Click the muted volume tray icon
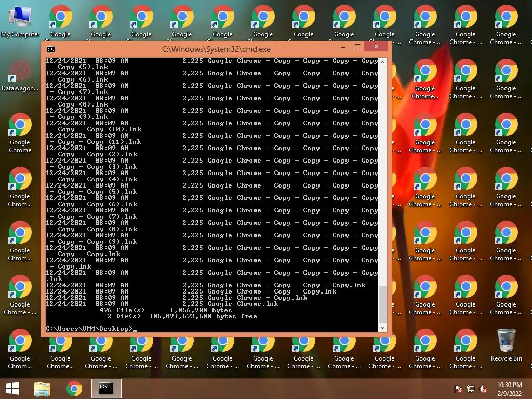 483,389
